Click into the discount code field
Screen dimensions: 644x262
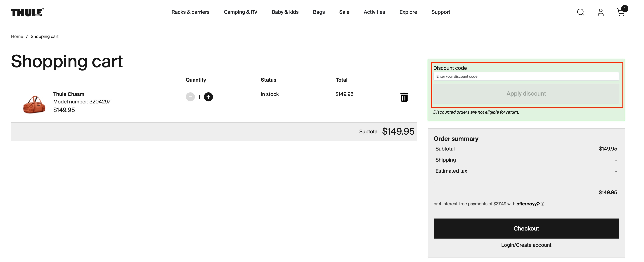(x=526, y=76)
